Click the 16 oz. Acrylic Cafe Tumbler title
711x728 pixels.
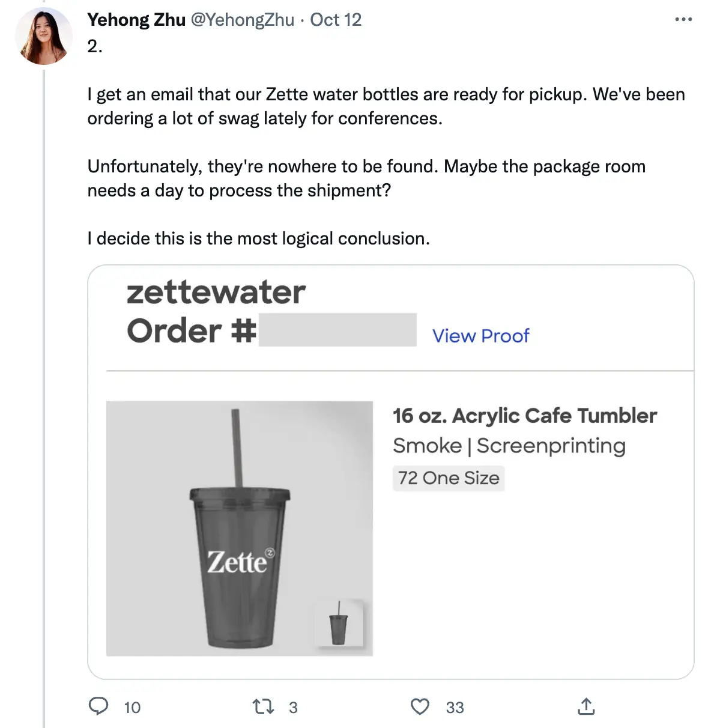pyautogui.click(x=525, y=416)
